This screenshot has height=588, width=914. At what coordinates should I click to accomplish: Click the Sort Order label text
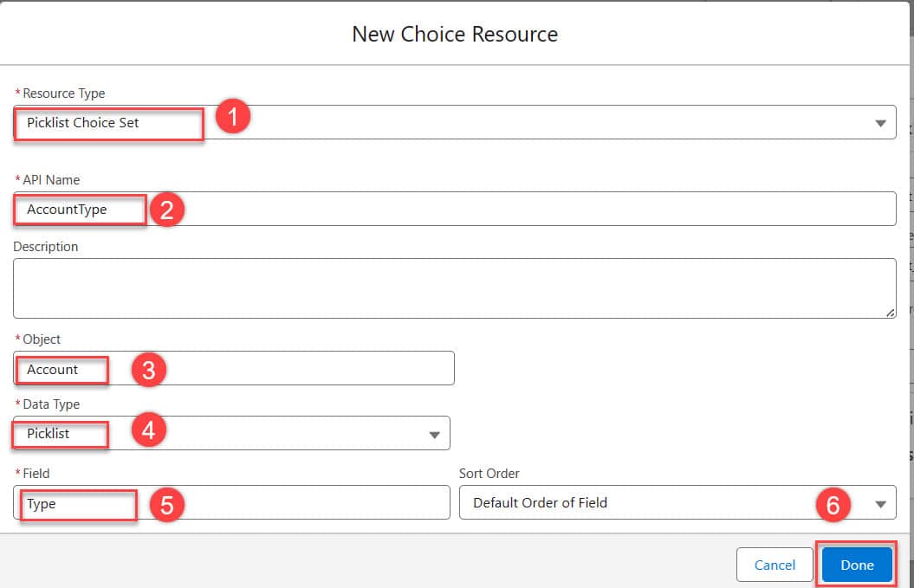click(489, 473)
